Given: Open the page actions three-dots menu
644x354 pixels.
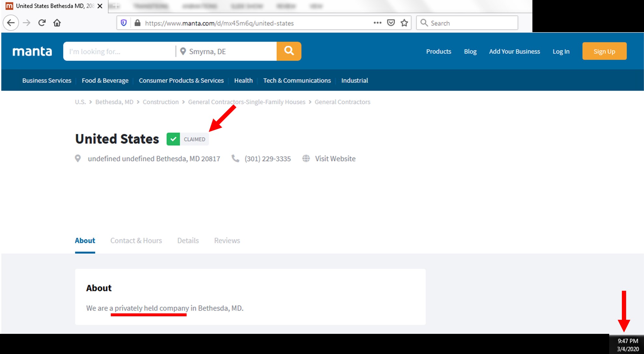Looking at the screenshot, I should click(x=377, y=23).
